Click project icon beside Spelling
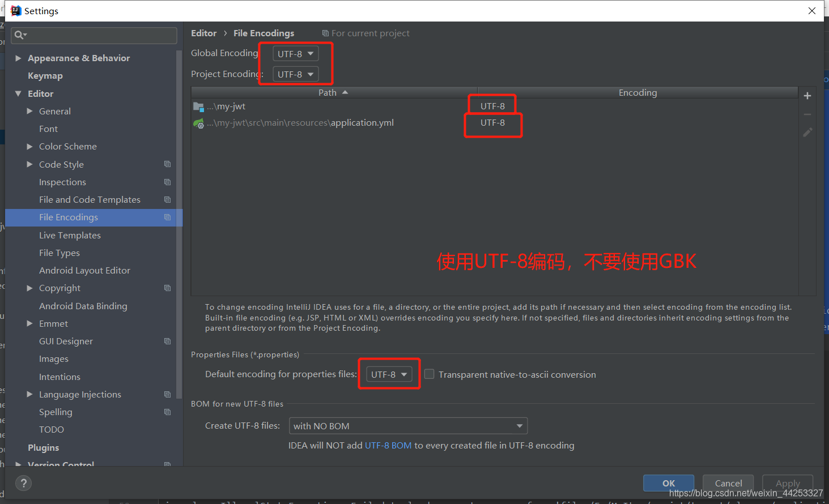The width and height of the screenshot is (829, 504). (167, 412)
